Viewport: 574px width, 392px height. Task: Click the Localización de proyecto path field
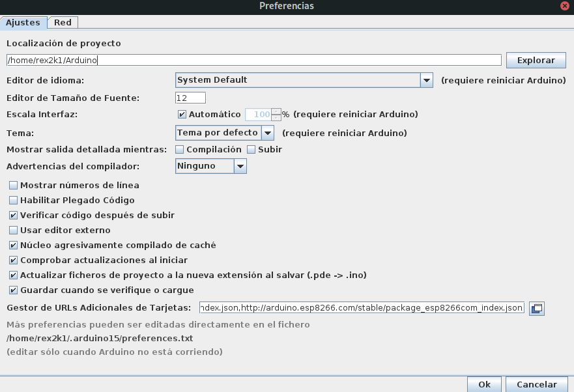click(x=253, y=61)
